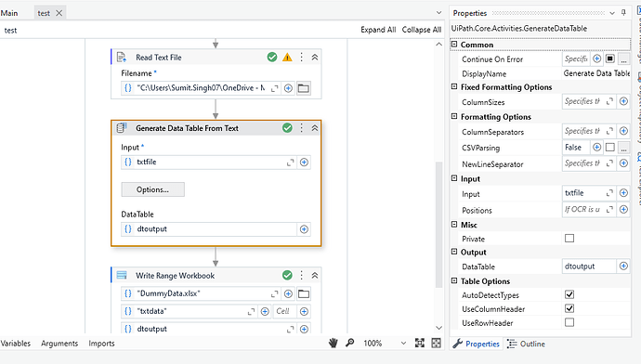Browse for file in Read Text File
Image resolution: width=641 pixels, height=364 pixels.
coord(304,88)
